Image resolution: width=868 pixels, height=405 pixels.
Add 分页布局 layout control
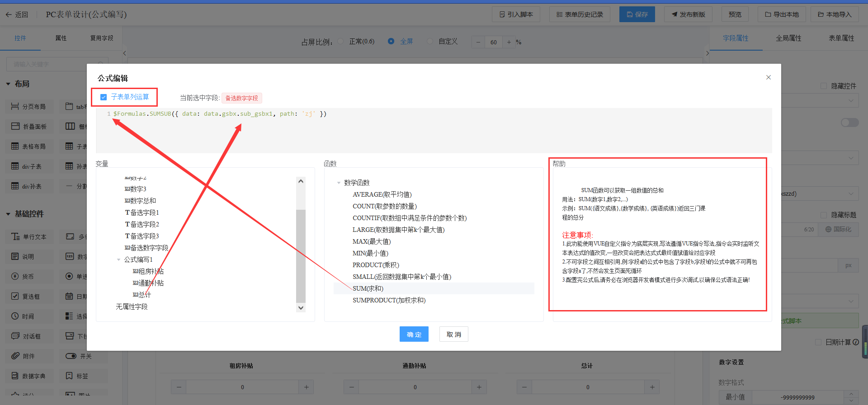(29, 107)
